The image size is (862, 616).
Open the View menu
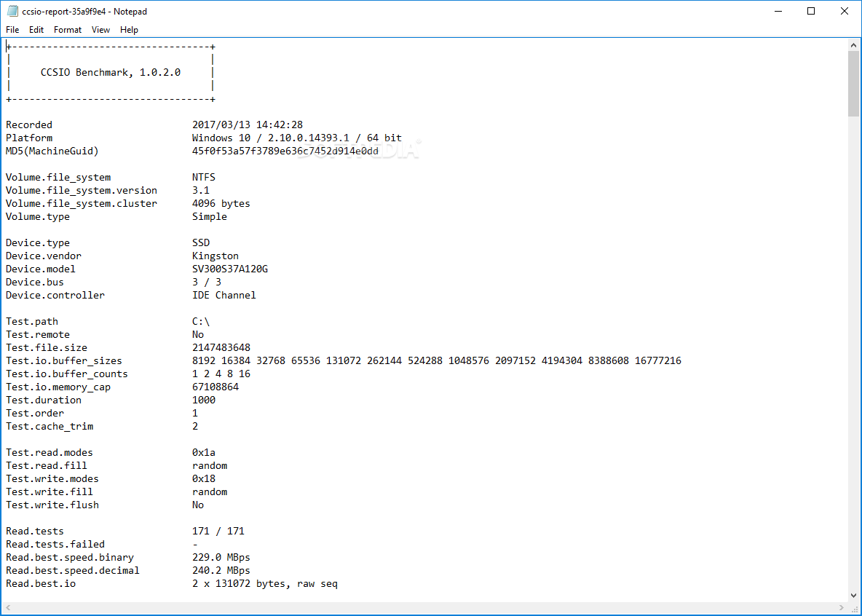[100, 30]
